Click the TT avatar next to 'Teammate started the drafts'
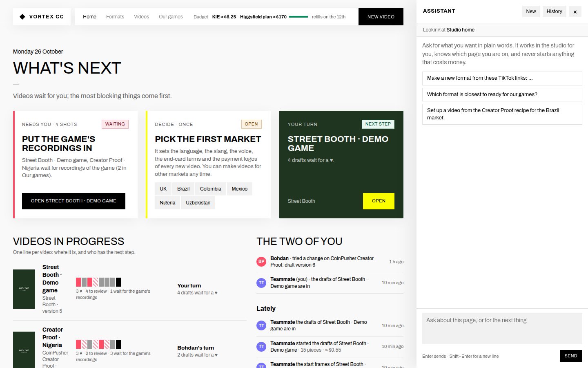The image size is (588, 368). [x=261, y=347]
